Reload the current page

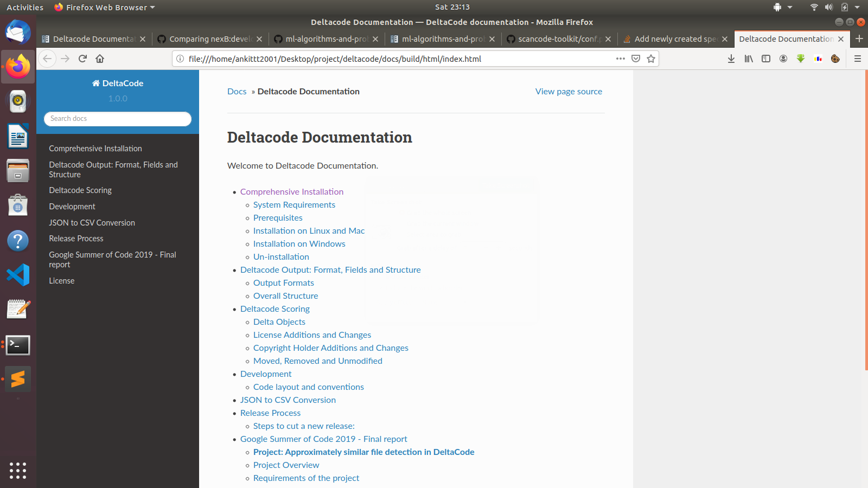click(x=82, y=59)
